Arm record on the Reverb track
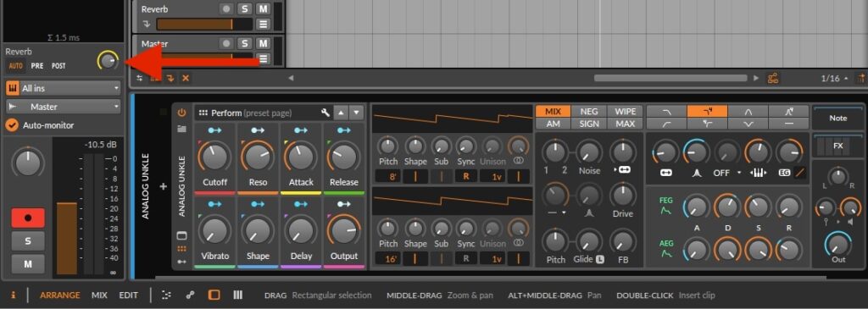Viewport: 868px width, 309px height. (225, 8)
